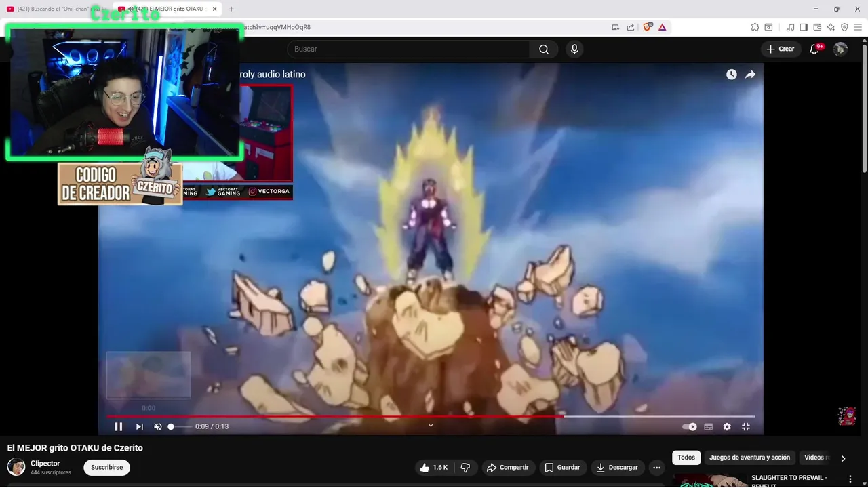Image resolution: width=868 pixels, height=488 pixels.
Task: Close the El MEJOR grito OTAKU tab
Action: point(215,9)
